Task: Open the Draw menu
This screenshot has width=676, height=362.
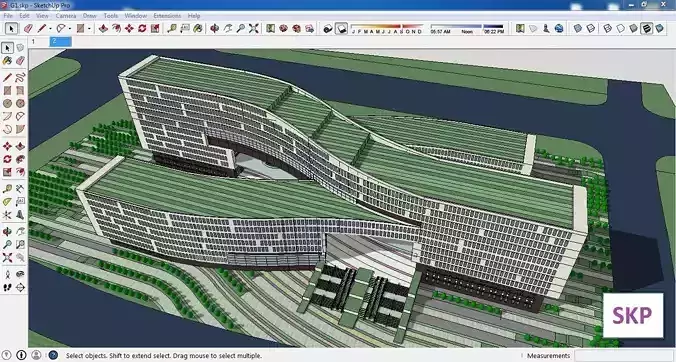Action: pos(90,16)
